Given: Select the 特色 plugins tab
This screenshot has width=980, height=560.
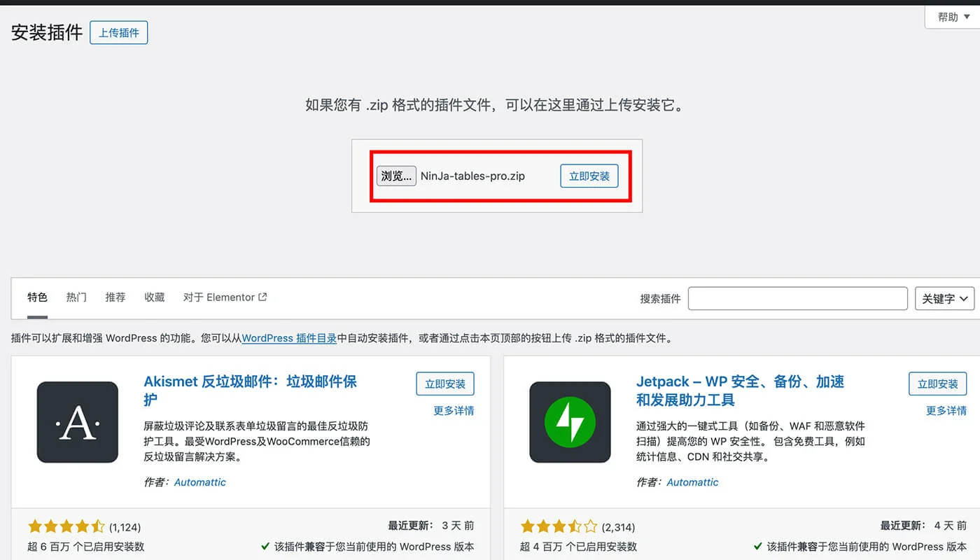Looking at the screenshot, I should [37, 297].
